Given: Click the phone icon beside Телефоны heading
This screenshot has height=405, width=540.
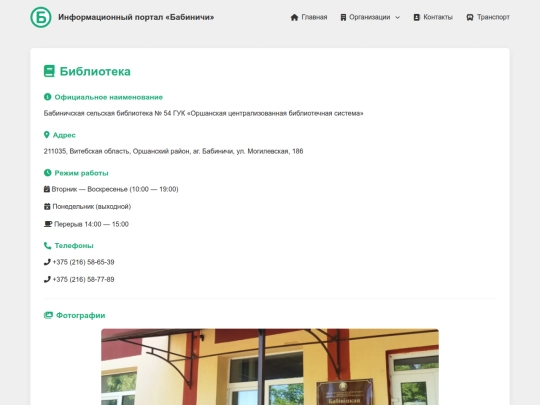Looking at the screenshot, I should point(48,246).
